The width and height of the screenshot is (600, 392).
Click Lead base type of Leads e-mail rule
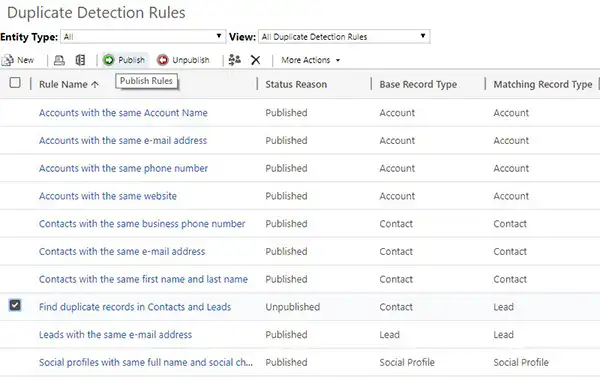[390, 335]
